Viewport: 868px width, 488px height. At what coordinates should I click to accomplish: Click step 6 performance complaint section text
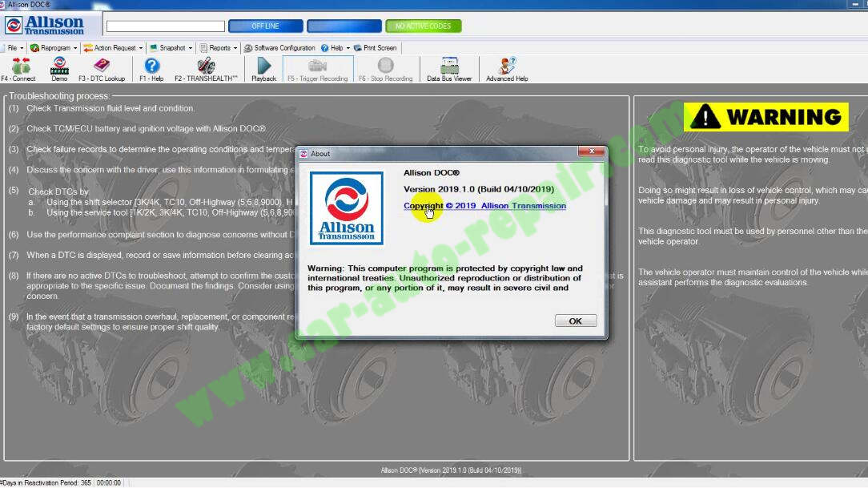[160, 235]
